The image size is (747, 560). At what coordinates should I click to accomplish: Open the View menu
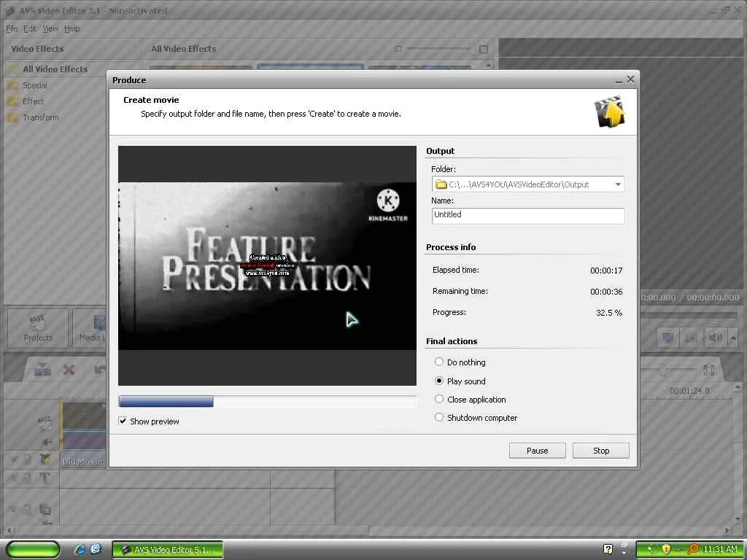pos(50,28)
